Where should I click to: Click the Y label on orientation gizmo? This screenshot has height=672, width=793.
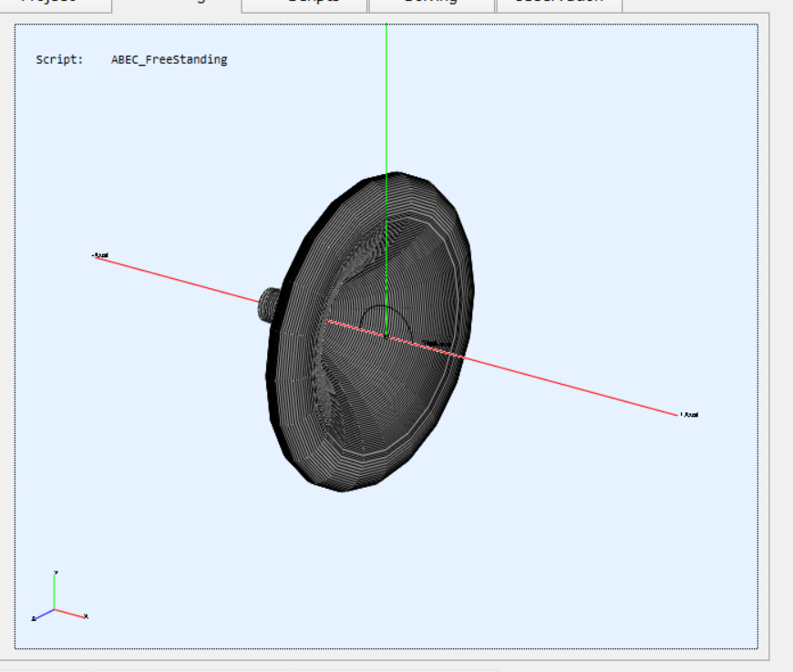56,573
